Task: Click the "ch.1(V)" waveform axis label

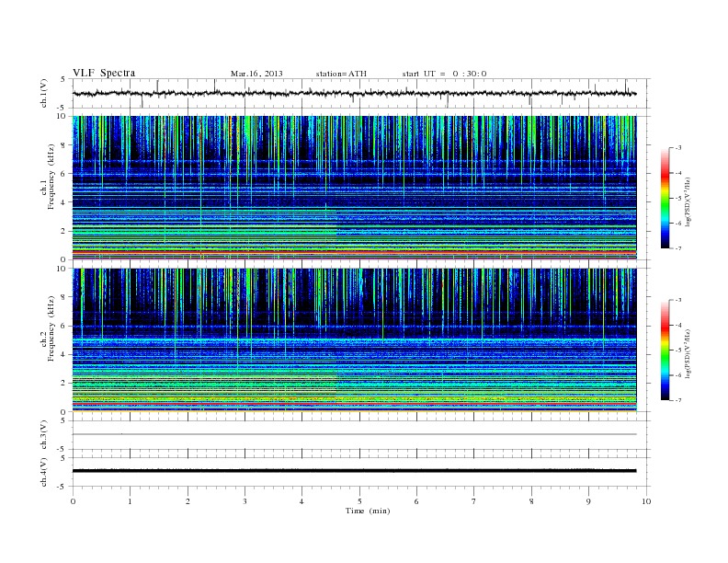Action: pyautogui.click(x=44, y=93)
